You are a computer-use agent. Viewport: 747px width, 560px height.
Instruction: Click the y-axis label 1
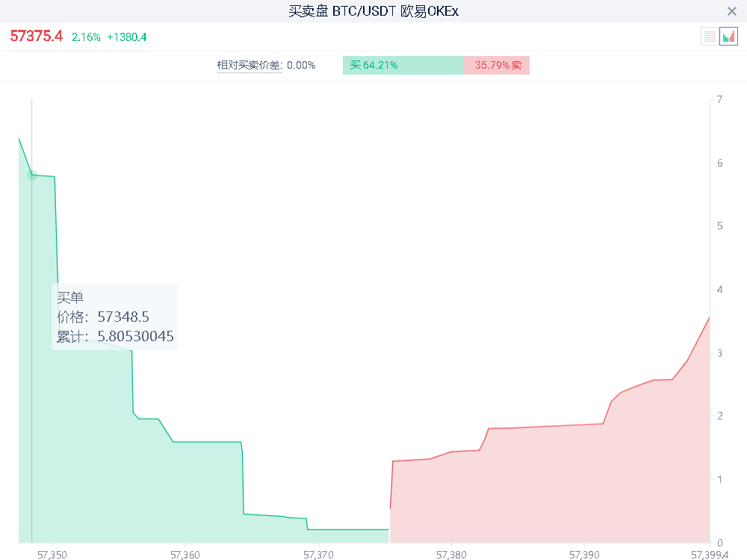coord(719,479)
